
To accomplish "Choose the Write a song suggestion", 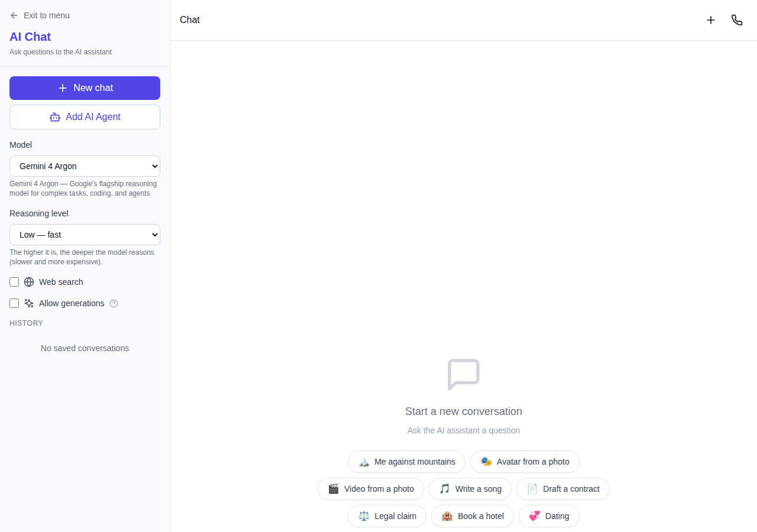I will coord(470,489).
